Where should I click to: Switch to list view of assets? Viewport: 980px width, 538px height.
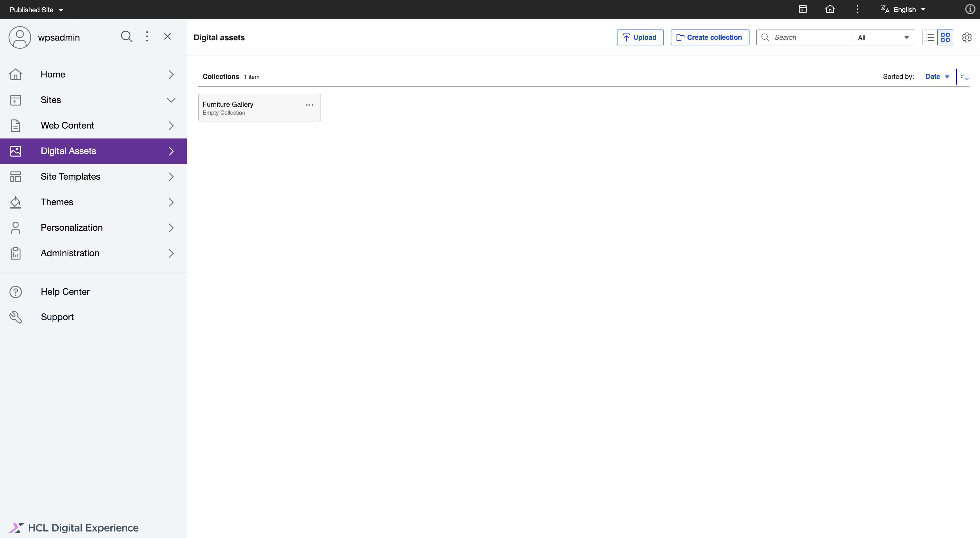click(929, 37)
